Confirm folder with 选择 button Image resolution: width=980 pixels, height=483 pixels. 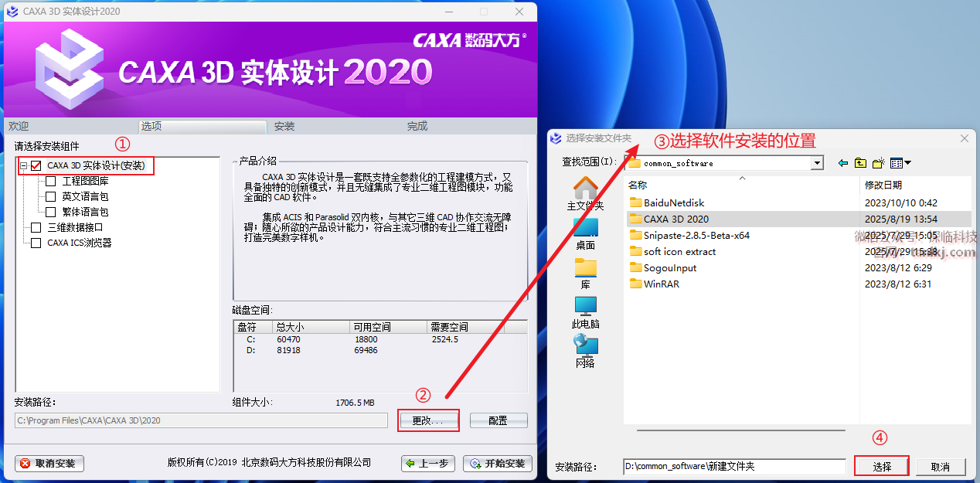tap(882, 467)
